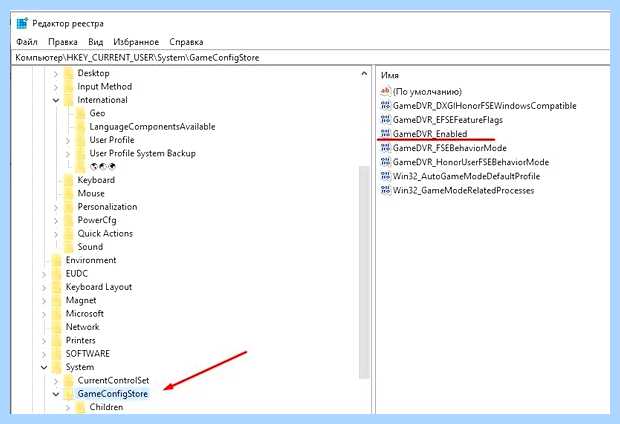Select the User Profile System Backup key
The width and height of the screenshot is (620, 424).
(142, 153)
